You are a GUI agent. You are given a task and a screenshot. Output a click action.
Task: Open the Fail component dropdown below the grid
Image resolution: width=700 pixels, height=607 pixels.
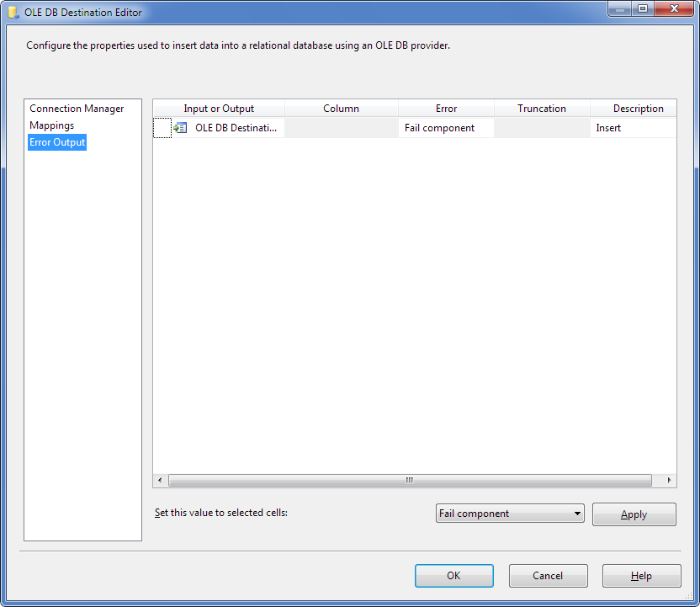click(510, 514)
